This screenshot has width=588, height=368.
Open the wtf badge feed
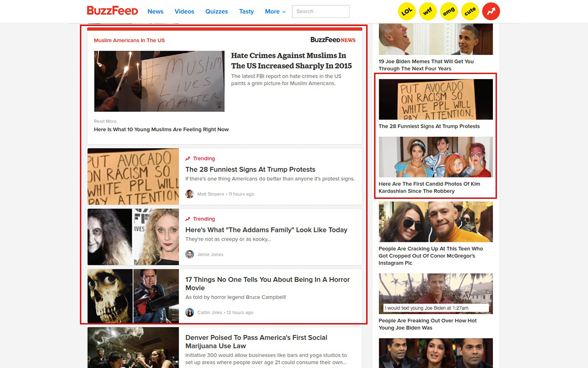[x=428, y=11]
